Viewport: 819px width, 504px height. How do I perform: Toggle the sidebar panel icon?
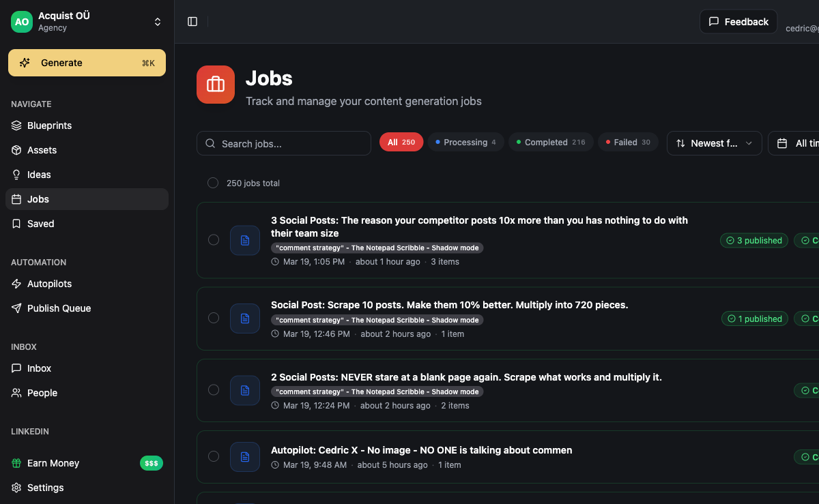click(192, 22)
